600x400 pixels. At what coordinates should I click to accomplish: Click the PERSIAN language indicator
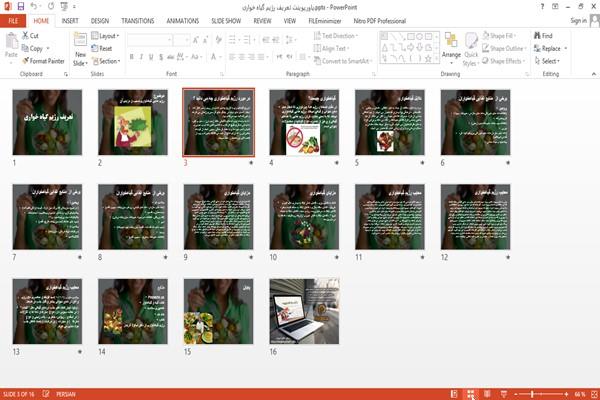tap(66, 394)
